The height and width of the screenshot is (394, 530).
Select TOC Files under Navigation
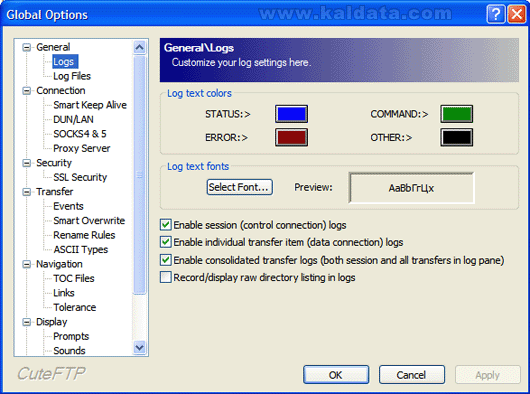[74, 278]
